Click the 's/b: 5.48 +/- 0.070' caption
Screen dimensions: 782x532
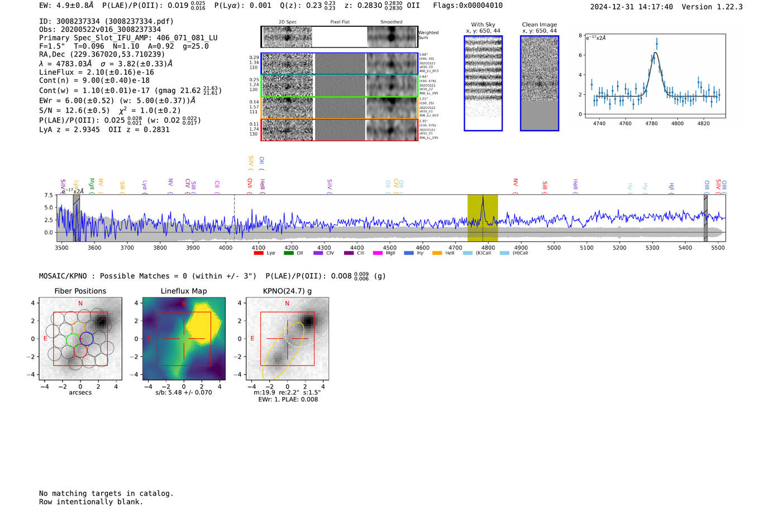pyautogui.click(x=184, y=392)
